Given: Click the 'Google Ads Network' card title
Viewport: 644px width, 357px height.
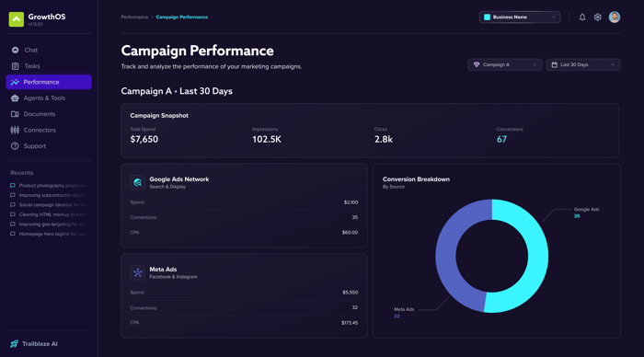Looking at the screenshot, I should tap(179, 179).
